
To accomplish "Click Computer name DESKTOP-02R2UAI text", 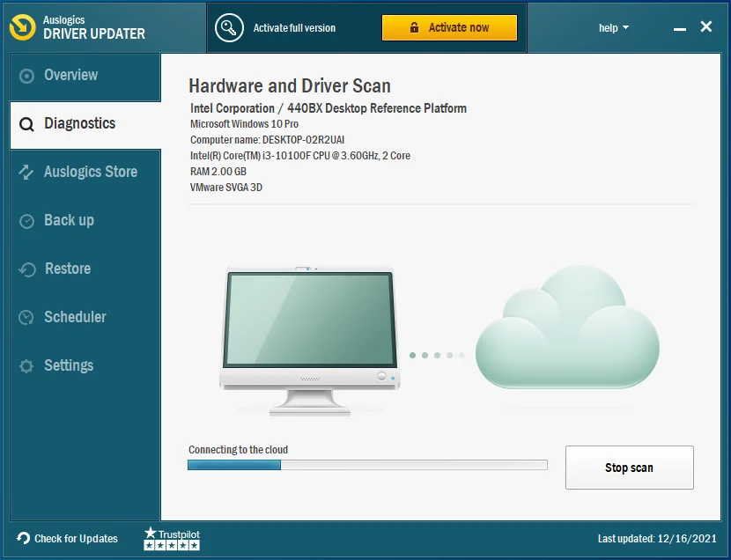I will [267, 140].
